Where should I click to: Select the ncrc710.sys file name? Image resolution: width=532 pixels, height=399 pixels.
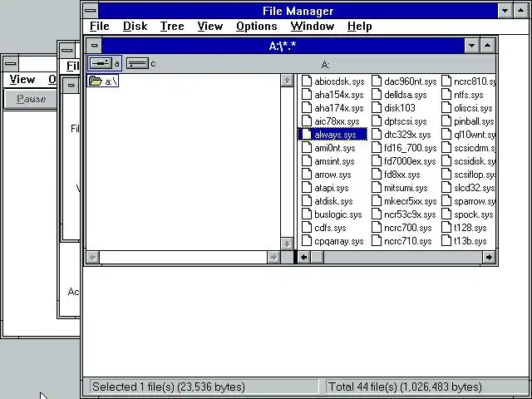[x=408, y=241]
